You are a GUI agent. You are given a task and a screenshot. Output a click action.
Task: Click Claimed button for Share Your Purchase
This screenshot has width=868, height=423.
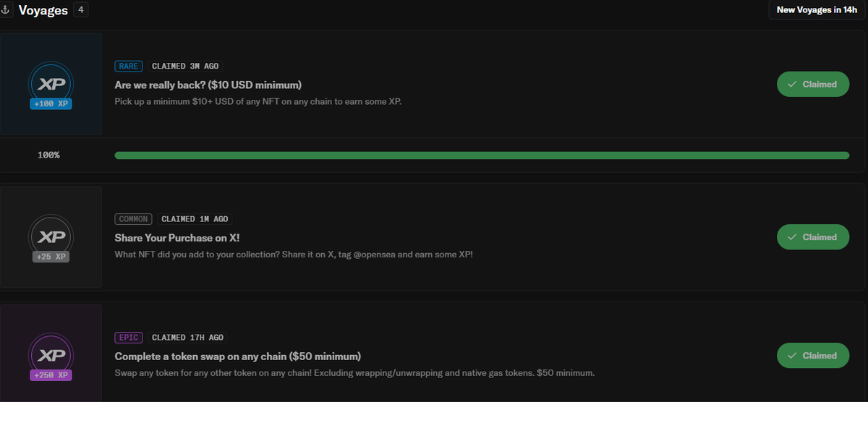[x=813, y=237]
